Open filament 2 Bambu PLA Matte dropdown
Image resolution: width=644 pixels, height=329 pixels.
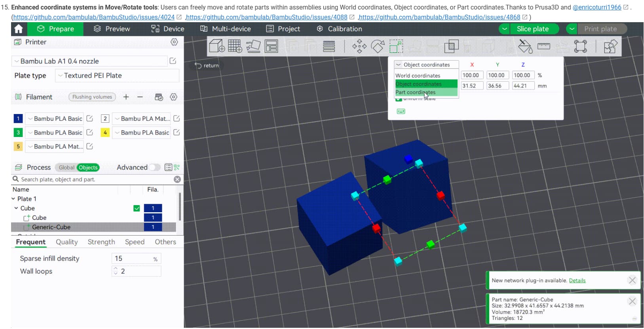[141, 118]
